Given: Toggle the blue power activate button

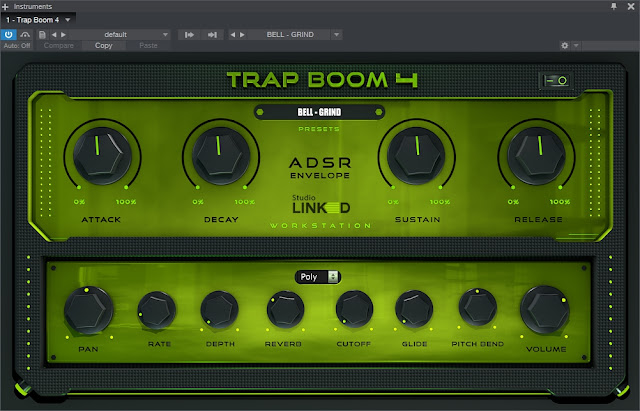Looking at the screenshot, I should tap(9, 35).
